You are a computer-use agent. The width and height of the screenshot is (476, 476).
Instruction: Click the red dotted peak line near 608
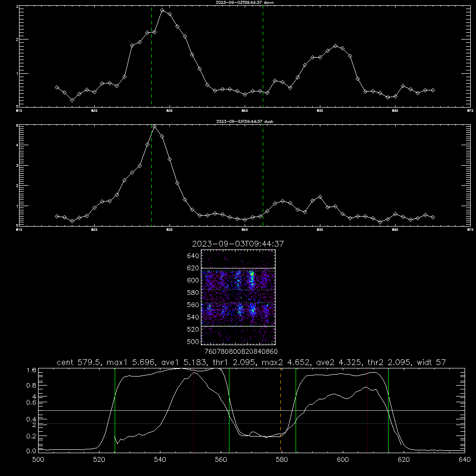367,410
